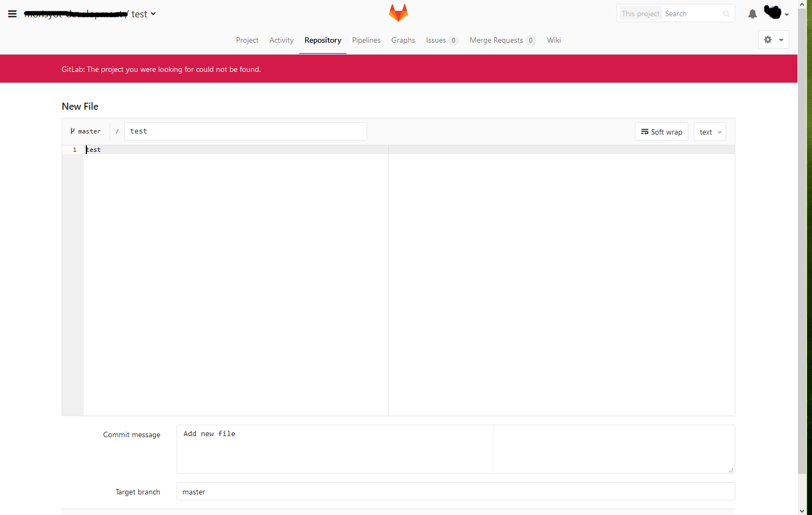Open the Wiki page

(x=553, y=40)
